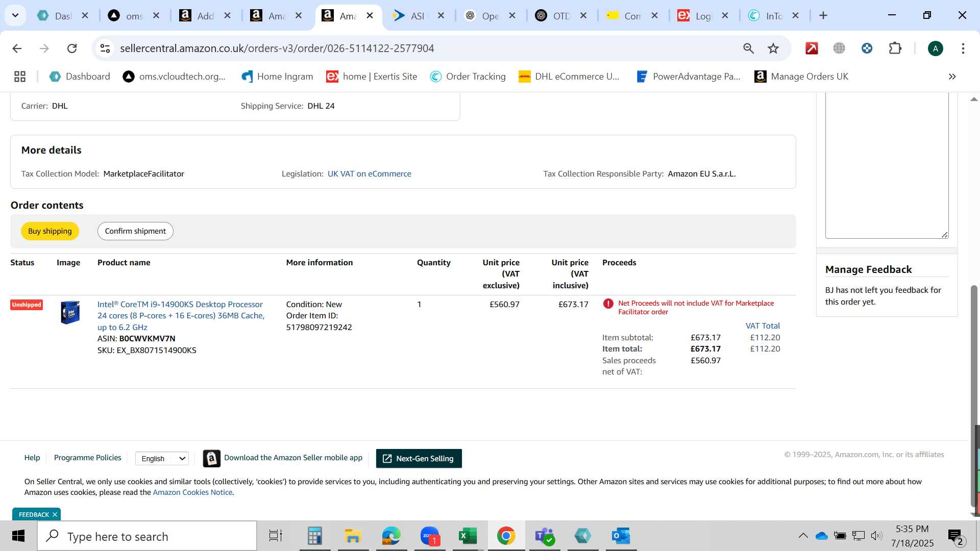This screenshot has width=980, height=551.
Task: Click the Buy shipping button
Action: point(50,231)
